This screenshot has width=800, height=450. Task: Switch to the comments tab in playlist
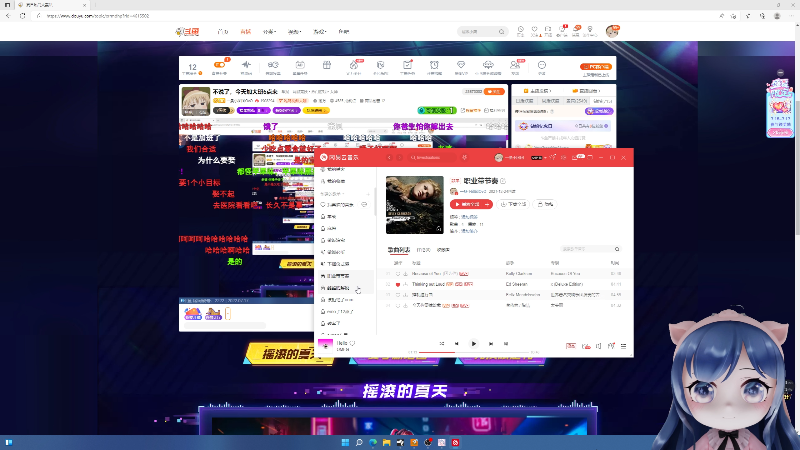coord(423,250)
